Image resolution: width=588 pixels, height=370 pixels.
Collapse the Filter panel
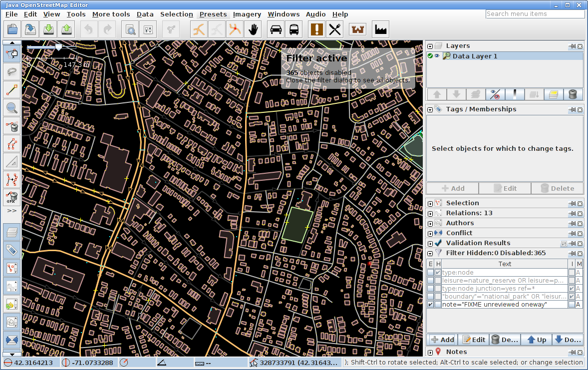(430, 253)
